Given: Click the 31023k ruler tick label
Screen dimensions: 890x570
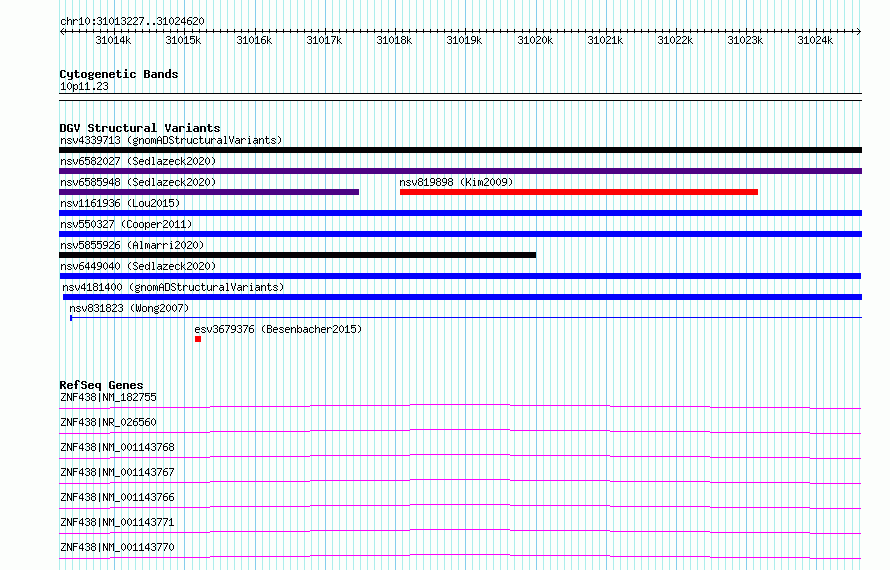Looking at the screenshot, I should 745,40.
